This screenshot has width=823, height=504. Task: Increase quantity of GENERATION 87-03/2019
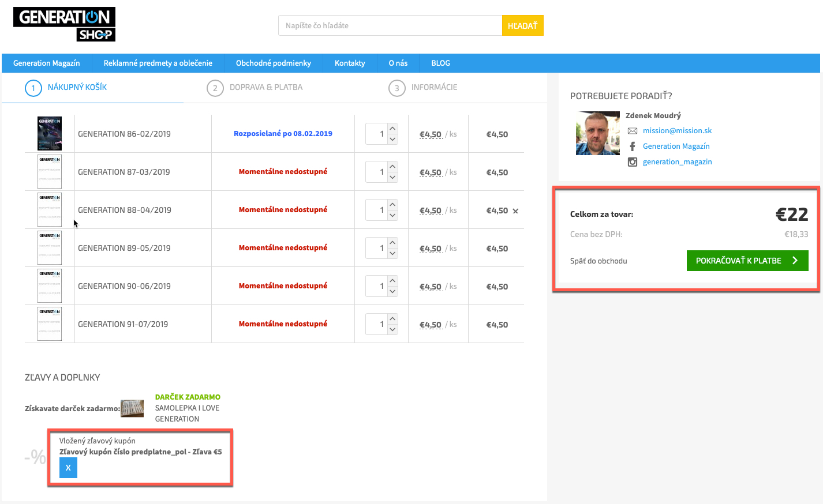pos(392,167)
